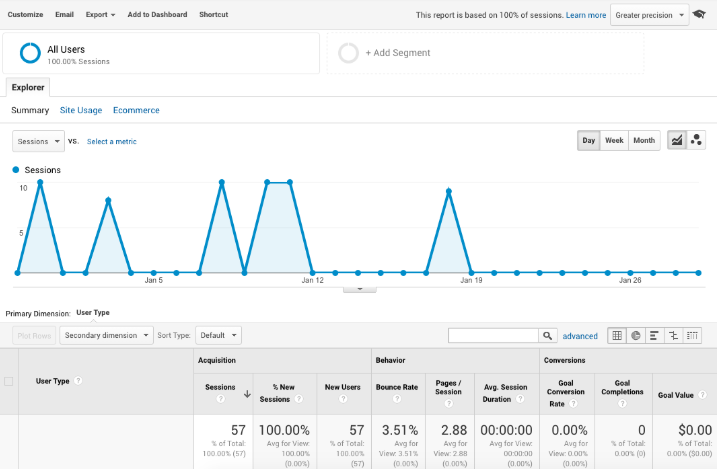Click help icon beside % New Sessions

point(299,399)
